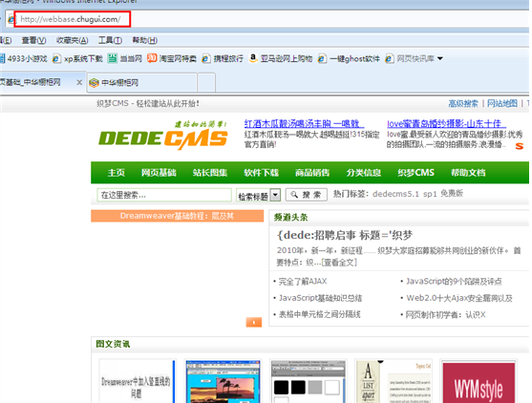Click the sp1 hot tag
Viewport: 532px width, 403px height.
[x=430, y=194]
